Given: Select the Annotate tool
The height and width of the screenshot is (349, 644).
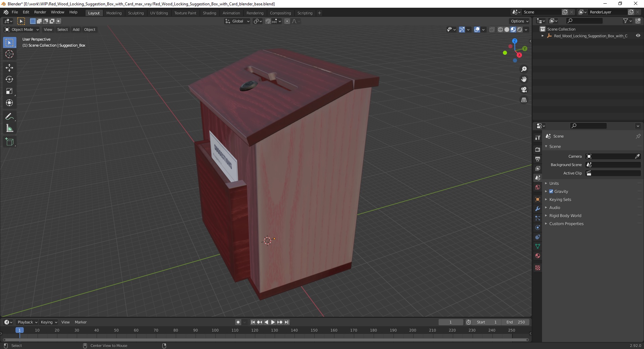Looking at the screenshot, I should [x=9, y=116].
